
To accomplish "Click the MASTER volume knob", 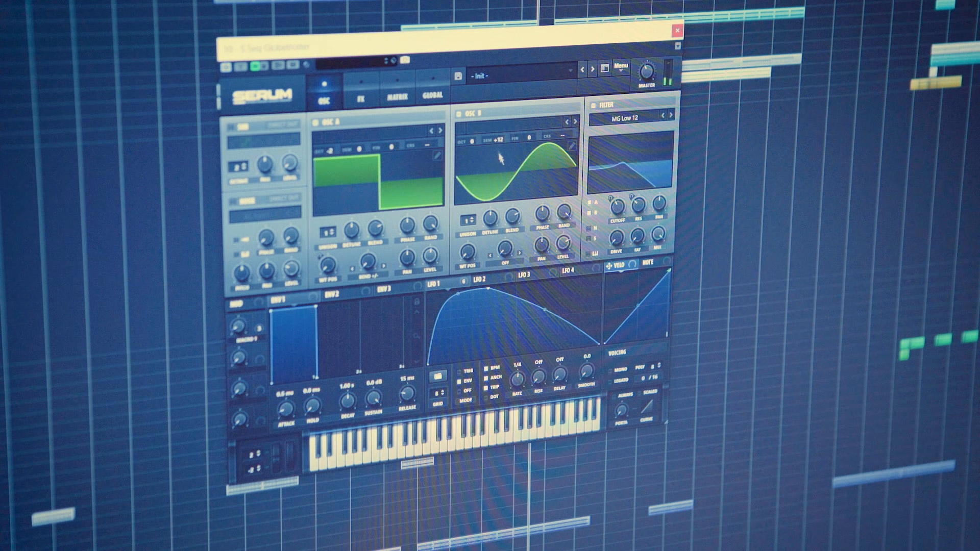I will (647, 71).
